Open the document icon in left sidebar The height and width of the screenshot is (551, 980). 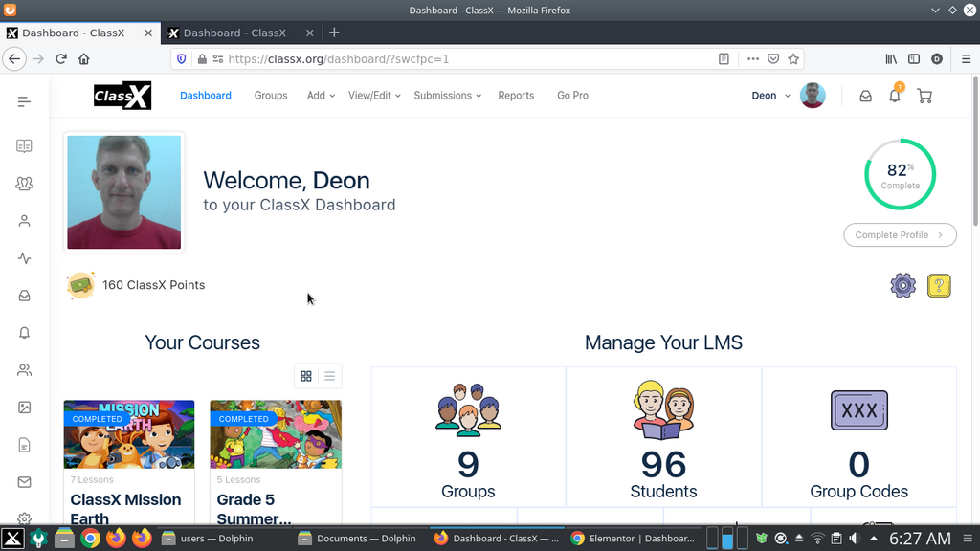[24, 445]
